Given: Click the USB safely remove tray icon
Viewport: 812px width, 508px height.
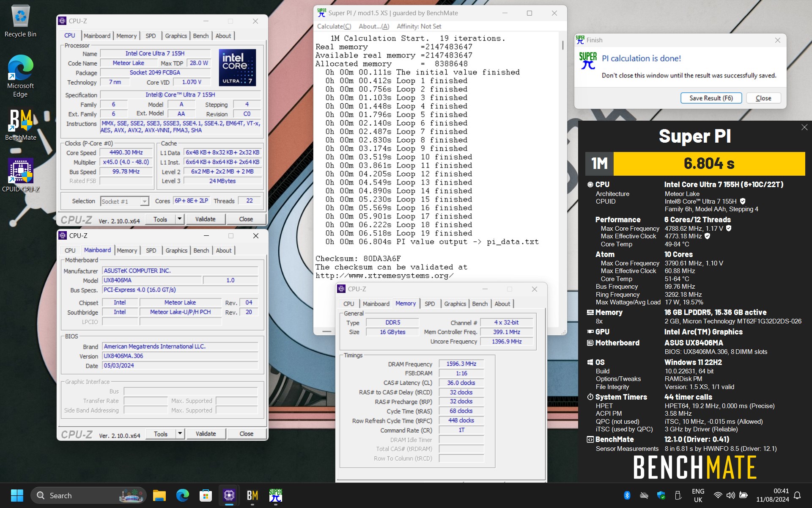Looking at the screenshot, I should (x=678, y=495).
